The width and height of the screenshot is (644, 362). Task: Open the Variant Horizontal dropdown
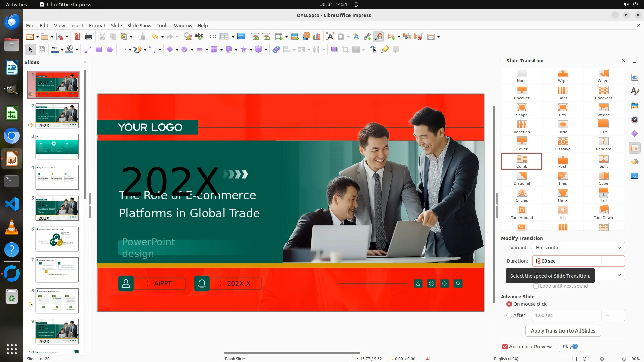click(x=578, y=248)
